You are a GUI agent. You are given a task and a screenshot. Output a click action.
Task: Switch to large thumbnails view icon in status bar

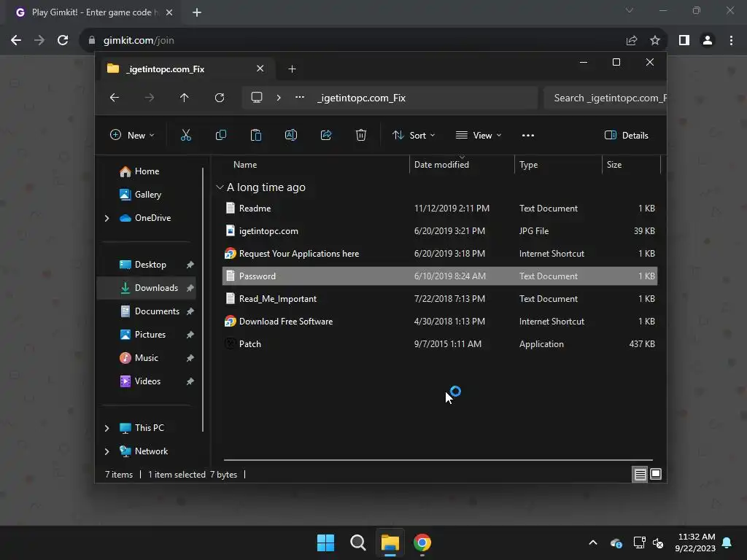(656, 474)
